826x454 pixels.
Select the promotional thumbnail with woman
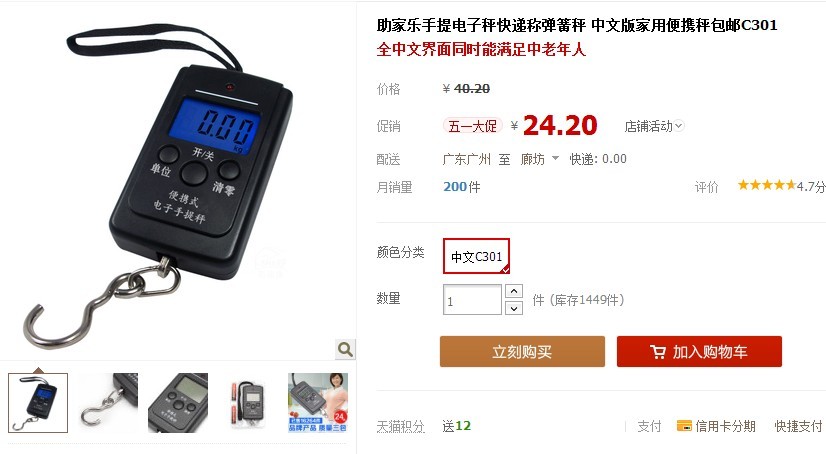click(318, 403)
